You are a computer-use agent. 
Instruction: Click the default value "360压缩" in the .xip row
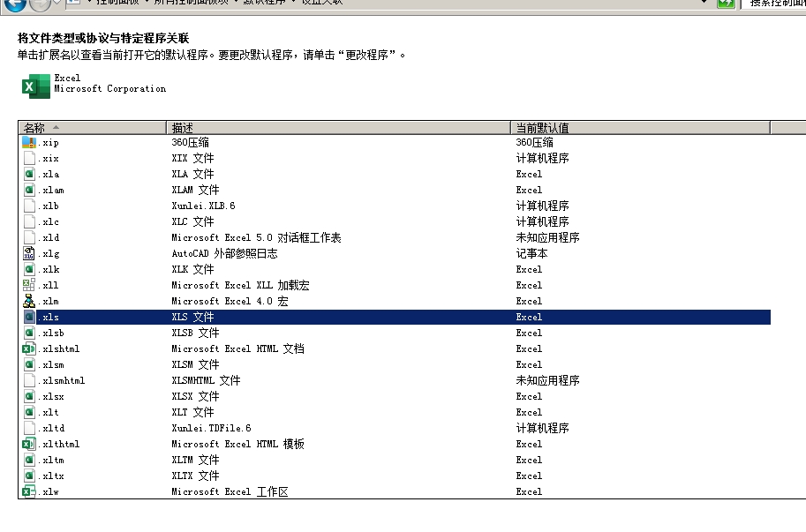(x=535, y=143)
